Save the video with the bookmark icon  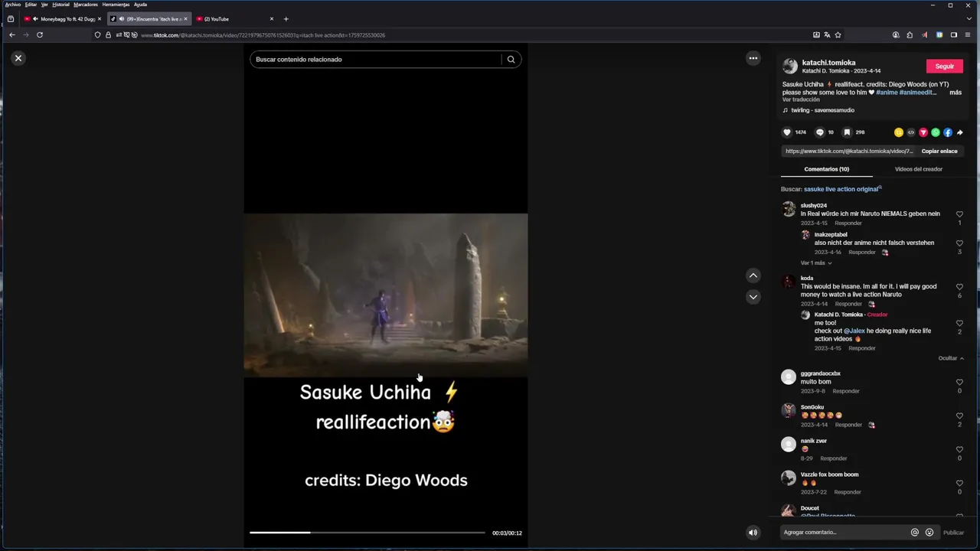point(847,132)
